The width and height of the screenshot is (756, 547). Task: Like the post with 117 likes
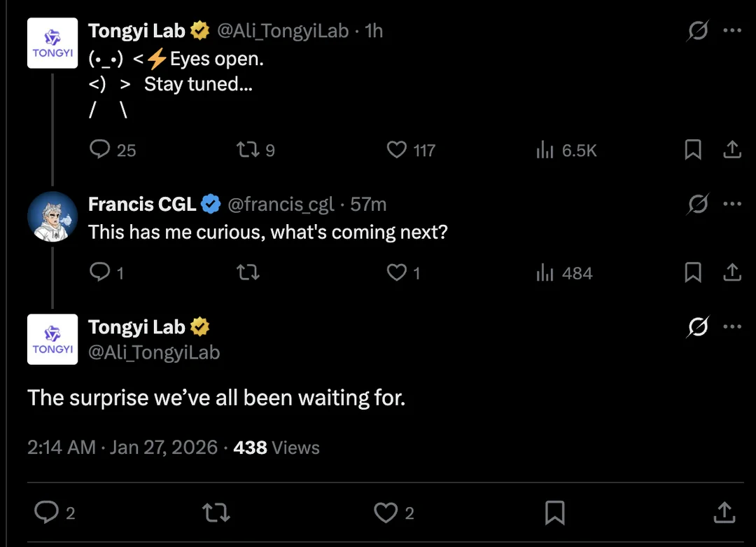[x=397, y=149]
